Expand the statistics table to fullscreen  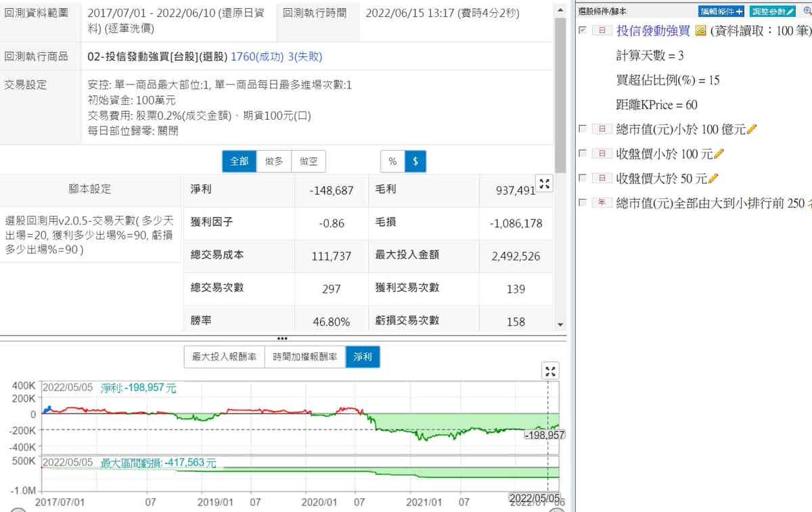click(544, 183)
